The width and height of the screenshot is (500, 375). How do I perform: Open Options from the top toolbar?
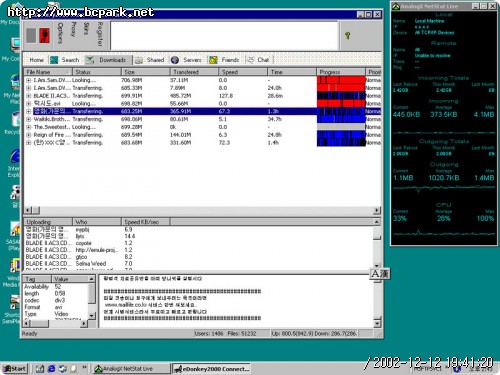tap(60, 33)
